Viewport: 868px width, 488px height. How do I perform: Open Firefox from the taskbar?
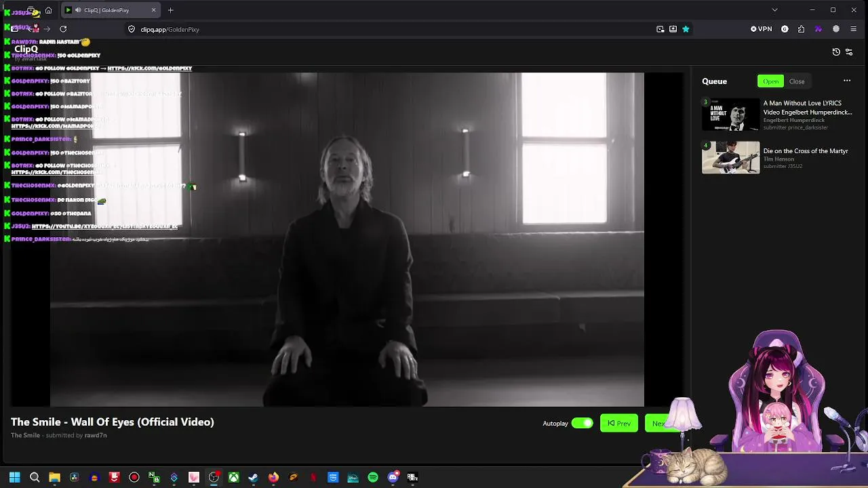pos(273,477)
